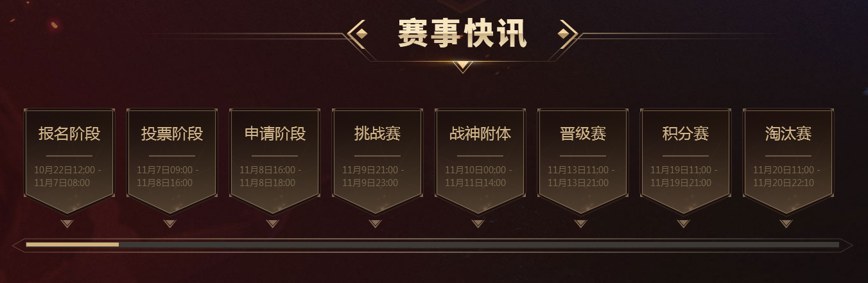View the 战神附体 stage details

(480, 157)
